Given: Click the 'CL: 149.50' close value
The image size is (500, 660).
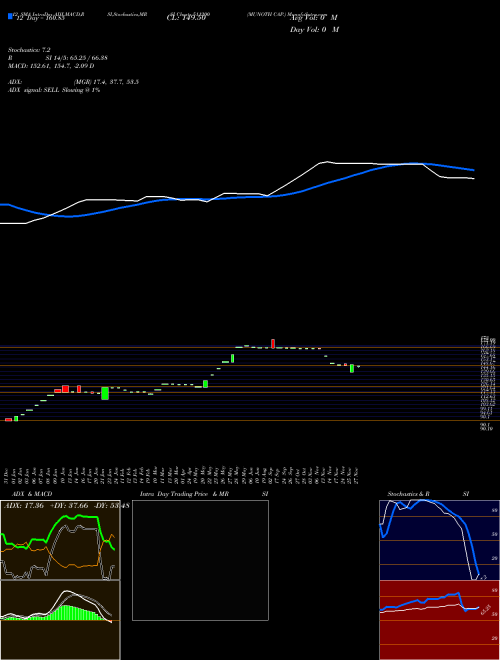Looking at the screenshot, I should [x=186, y=18].
